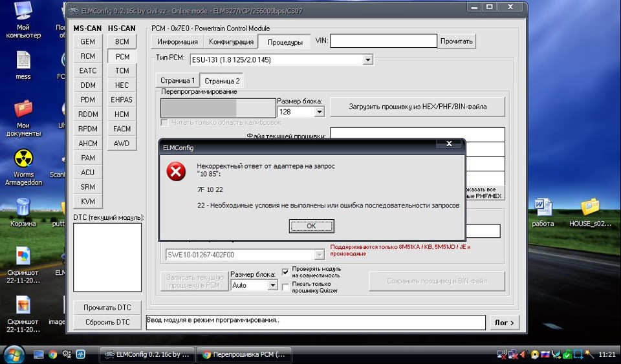Screen dimensions: 621x364
Task: Select the GEM module button
Action: (x=87, y=41)
